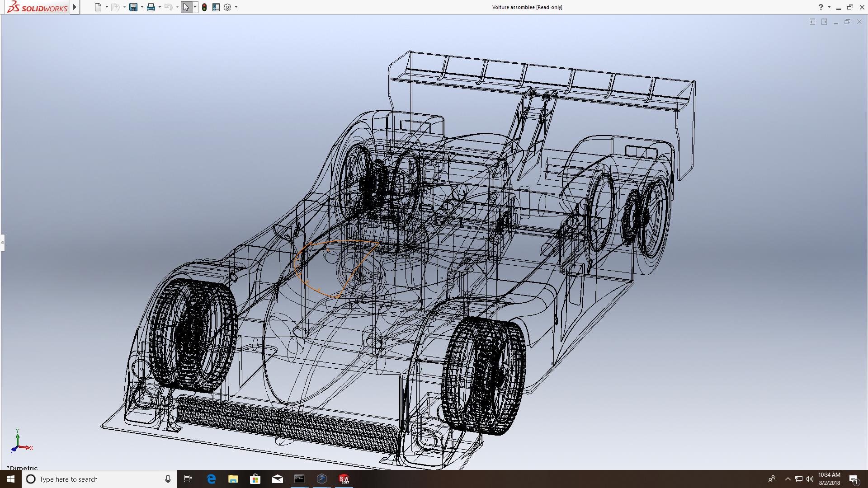The width and height of the screenshot is (868, 488).
Task: Open the Help dropdown arrow
Action: click(x=829, y=7)
